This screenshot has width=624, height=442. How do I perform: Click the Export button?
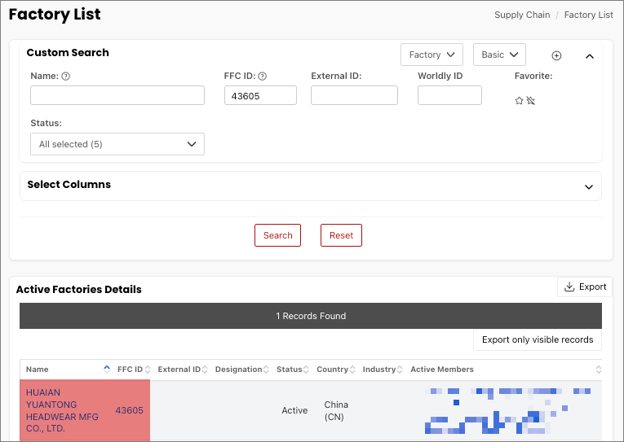pos(585,287)
